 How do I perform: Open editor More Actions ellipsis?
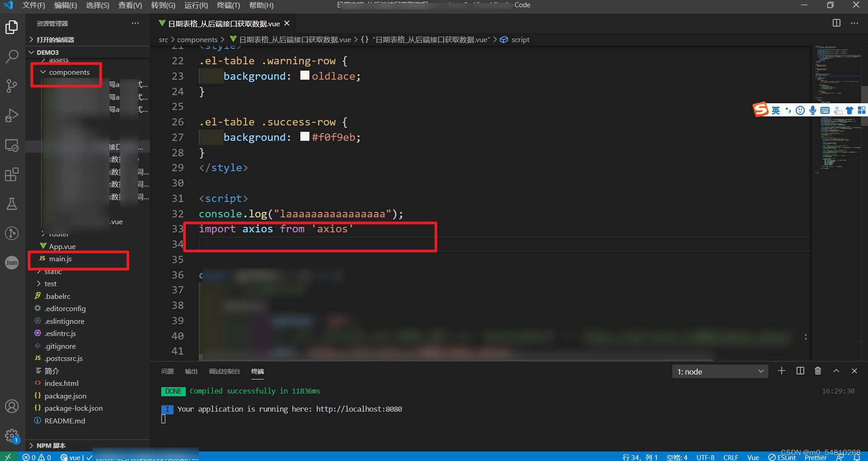pos(854,23)
